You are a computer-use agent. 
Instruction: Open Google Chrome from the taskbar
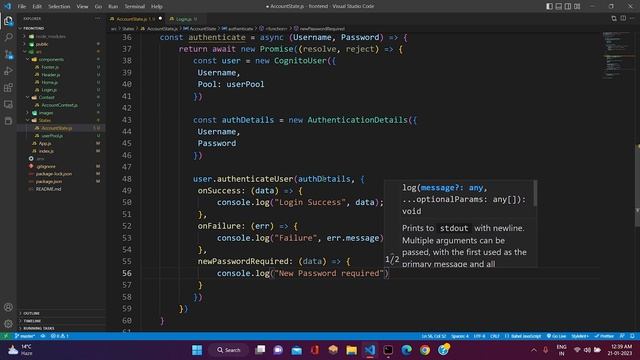[425, 350]
